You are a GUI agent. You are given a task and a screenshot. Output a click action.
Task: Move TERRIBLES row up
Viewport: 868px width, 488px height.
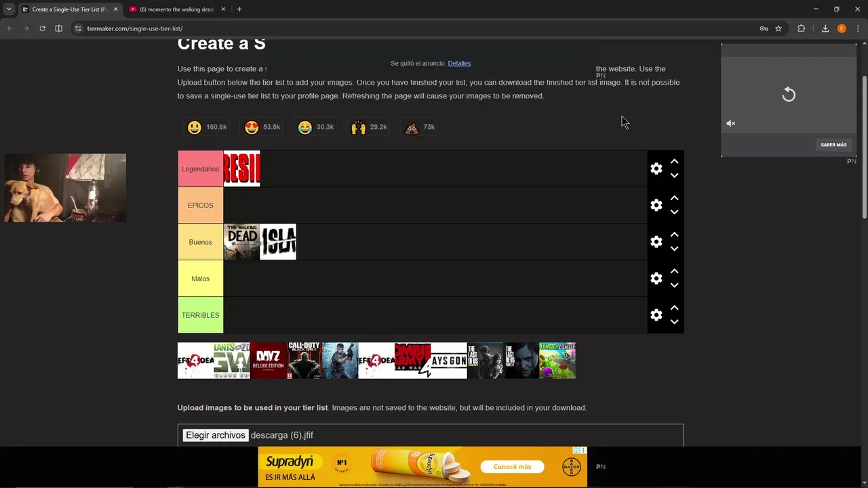pyautogui.click(x=674, y=308)
